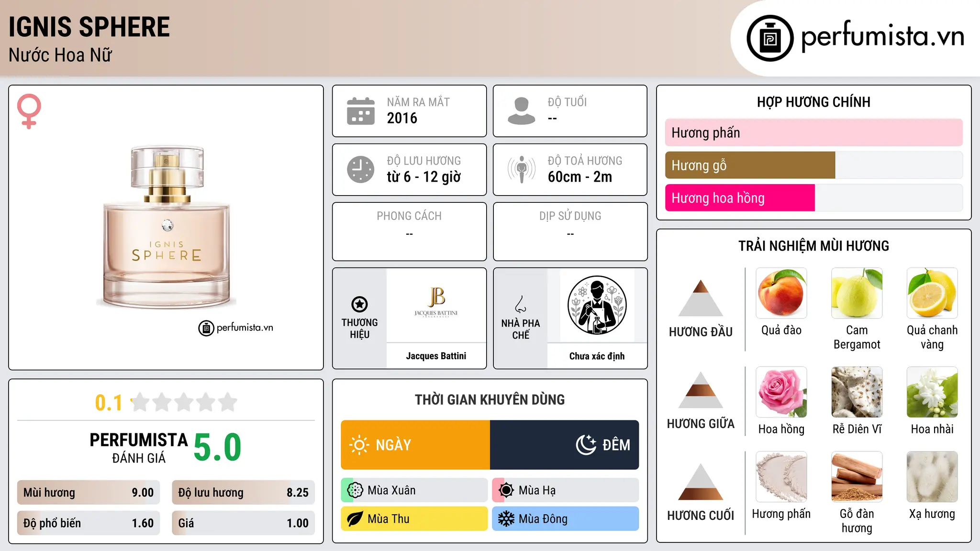Open the powder image in Hương cuối row

tap(781, 477)
